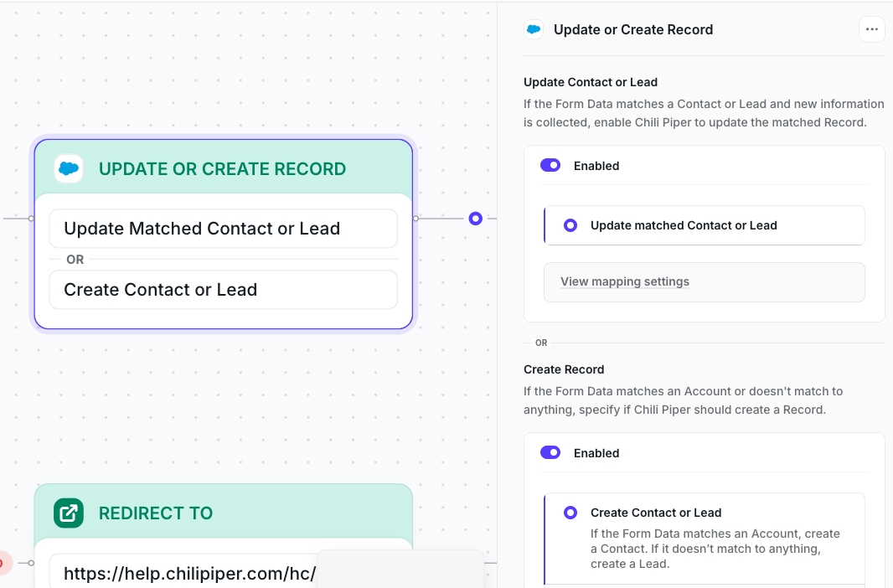Click the node's right output port
This screenshot has height=588, width=893.
(x=416, y=219)
